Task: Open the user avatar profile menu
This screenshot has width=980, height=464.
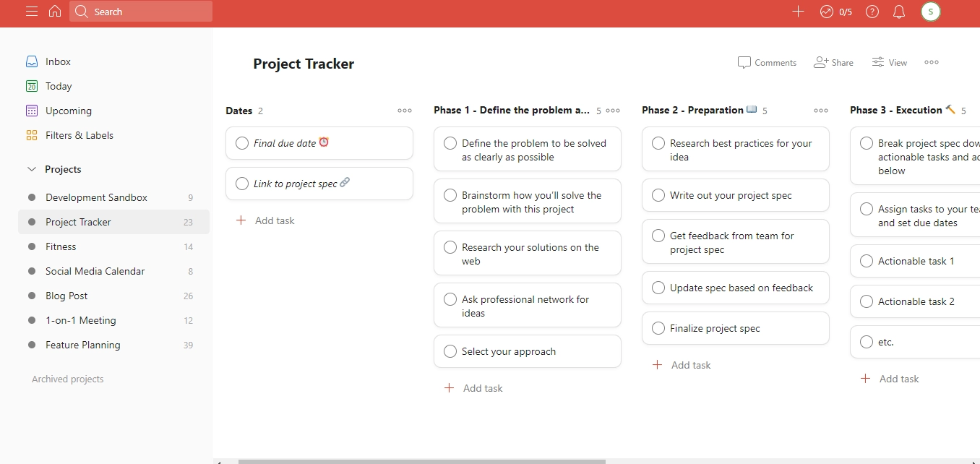Action: [x=931, y=12]
